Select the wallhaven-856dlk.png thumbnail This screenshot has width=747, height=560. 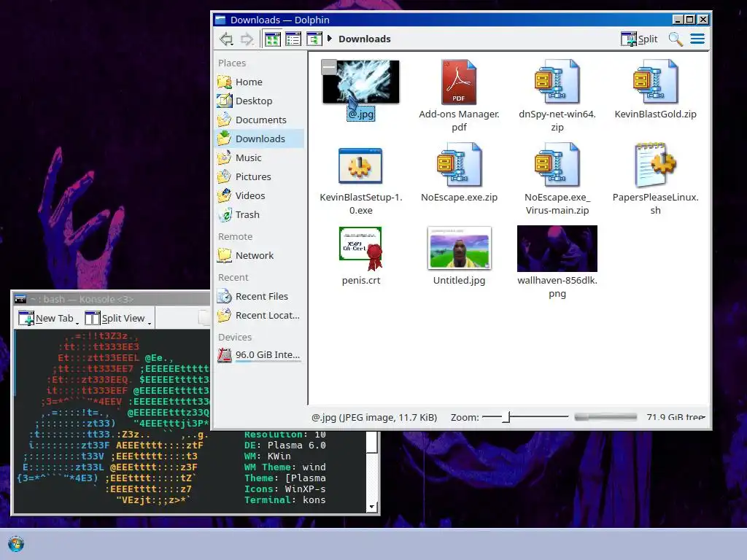click(x=557, y=249)
